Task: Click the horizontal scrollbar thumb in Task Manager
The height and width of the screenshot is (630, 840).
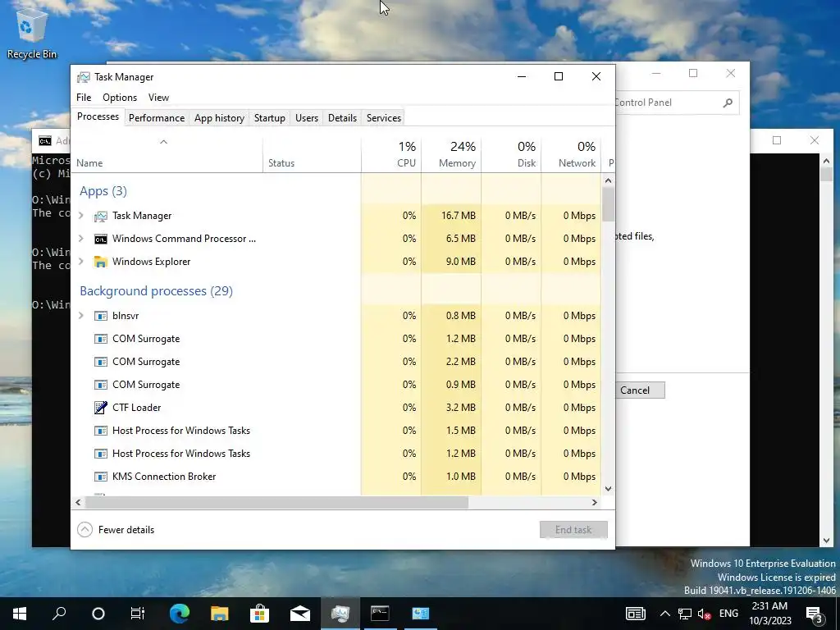Action: [276, 503]
